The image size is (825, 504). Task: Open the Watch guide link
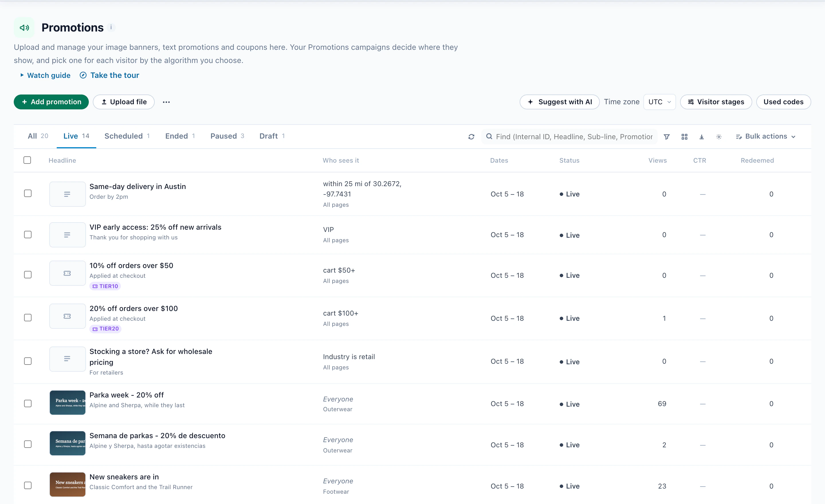pos(45,75)
